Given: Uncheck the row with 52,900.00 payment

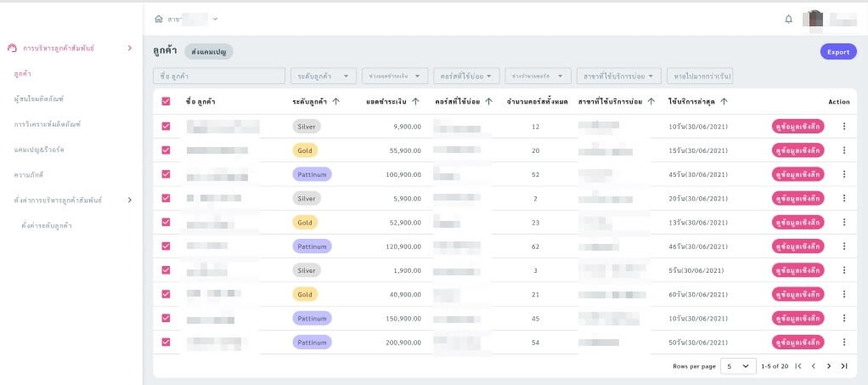Looking at the screenshot, I should click(166, 222).
